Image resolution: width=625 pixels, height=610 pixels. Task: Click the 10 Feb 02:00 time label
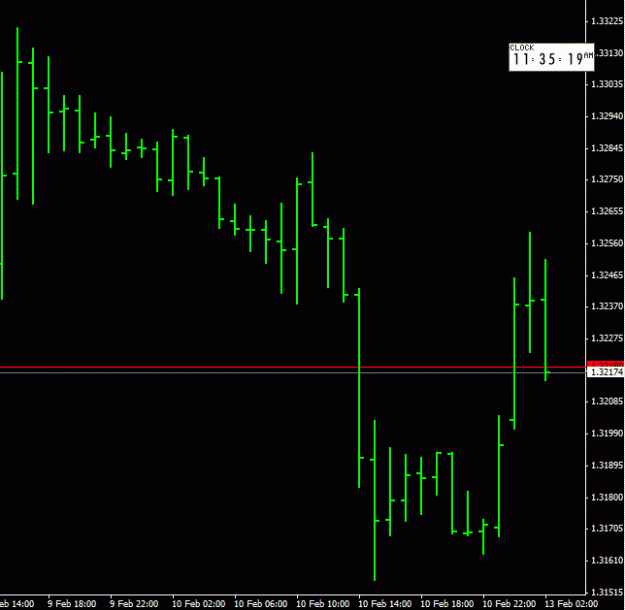199,604
